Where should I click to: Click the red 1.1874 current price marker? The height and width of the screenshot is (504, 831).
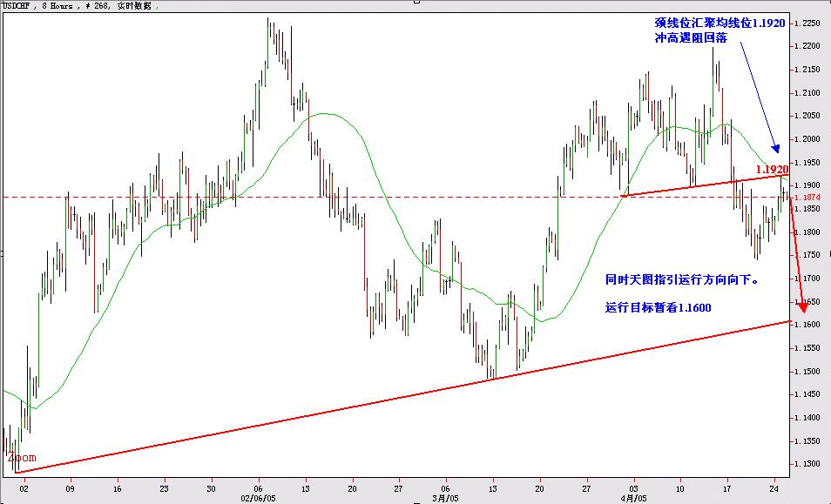806,198
